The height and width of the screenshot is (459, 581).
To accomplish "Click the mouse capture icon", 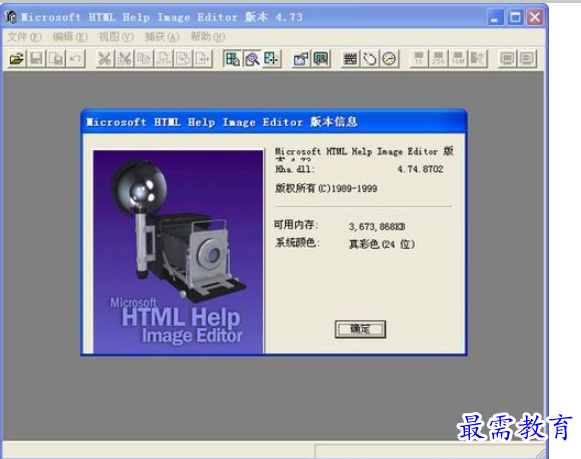I will click(369, 59).
